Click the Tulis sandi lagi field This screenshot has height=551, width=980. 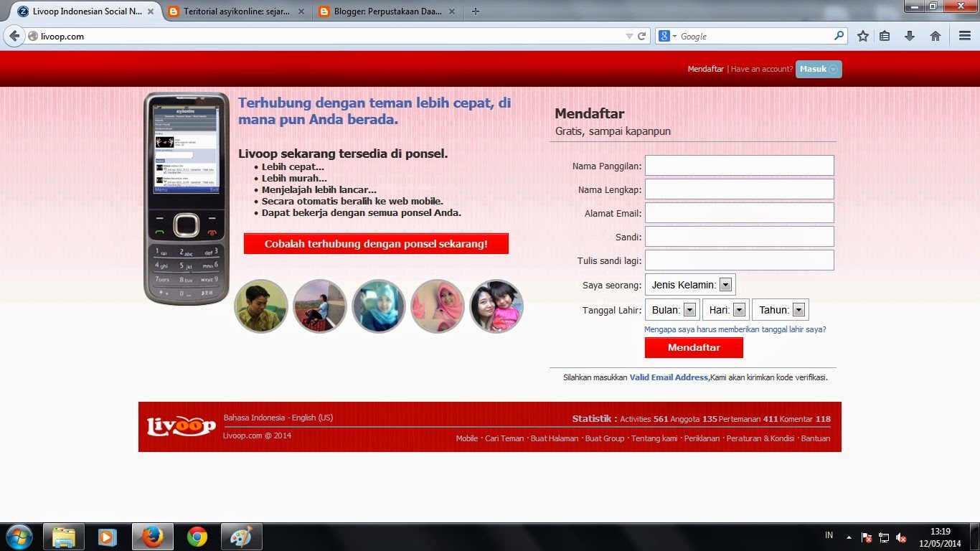740,260
